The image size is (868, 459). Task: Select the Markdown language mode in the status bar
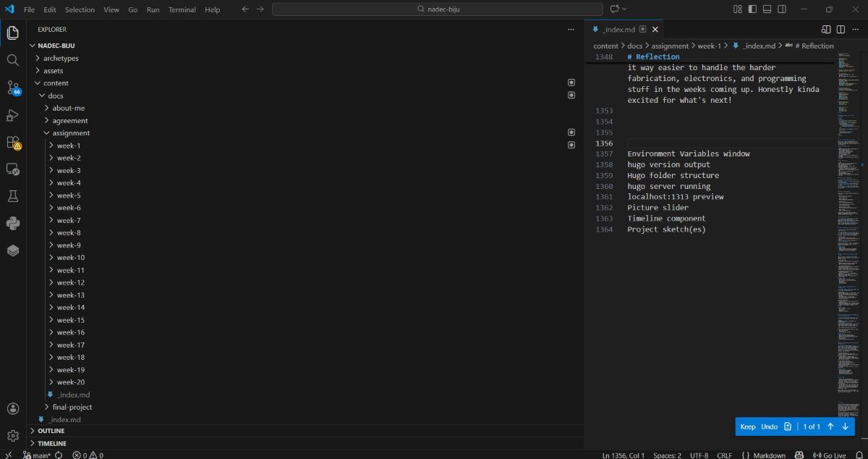(x=767, y=455)
